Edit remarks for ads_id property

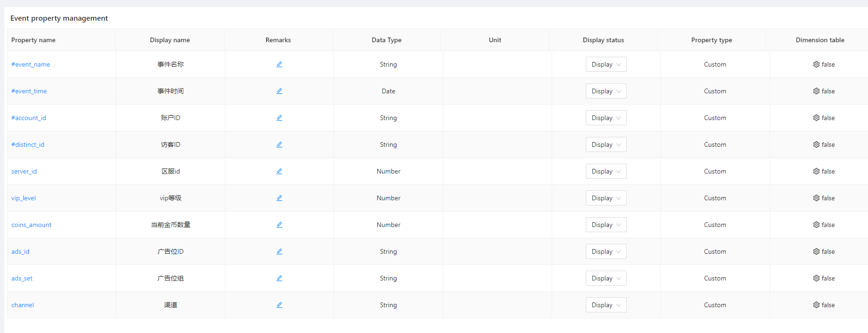(279, 251)
